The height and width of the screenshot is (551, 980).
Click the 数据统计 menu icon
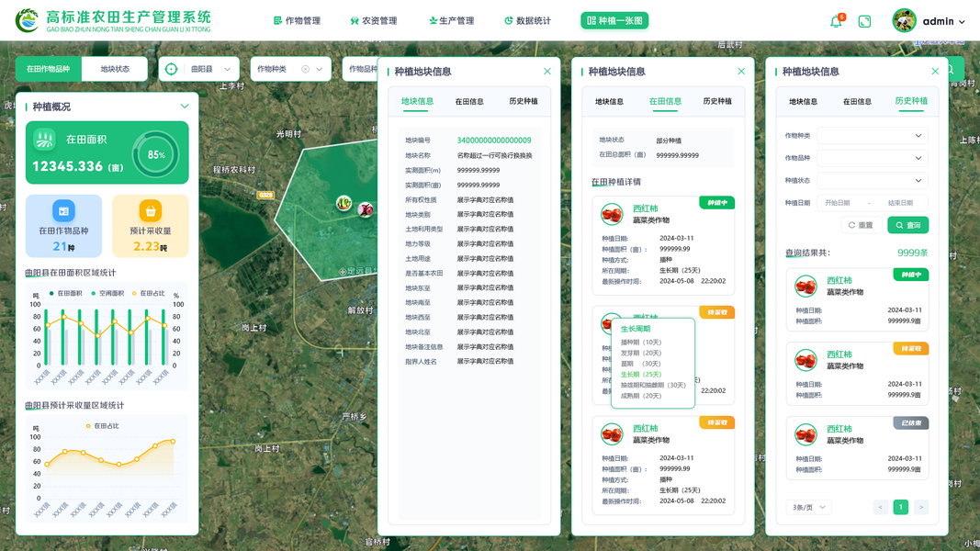(x=509, y=20)
